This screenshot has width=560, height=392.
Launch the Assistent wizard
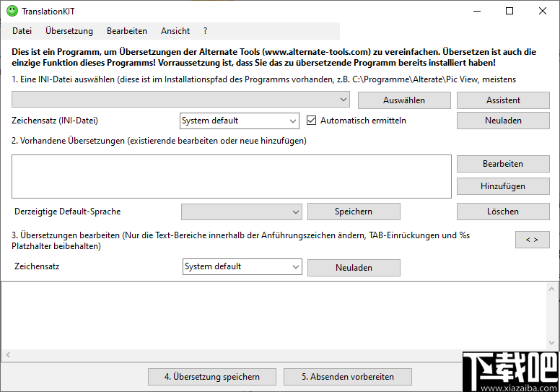click(503, 100)
